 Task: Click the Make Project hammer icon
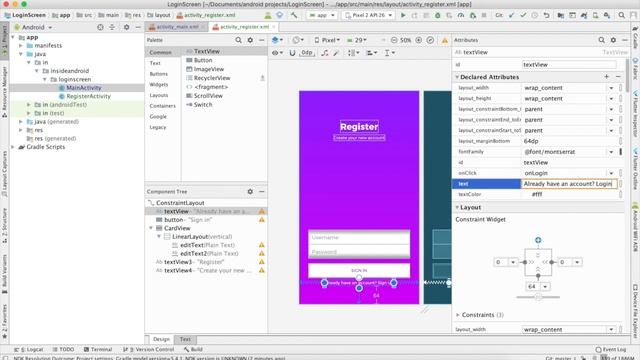(293, 15)
